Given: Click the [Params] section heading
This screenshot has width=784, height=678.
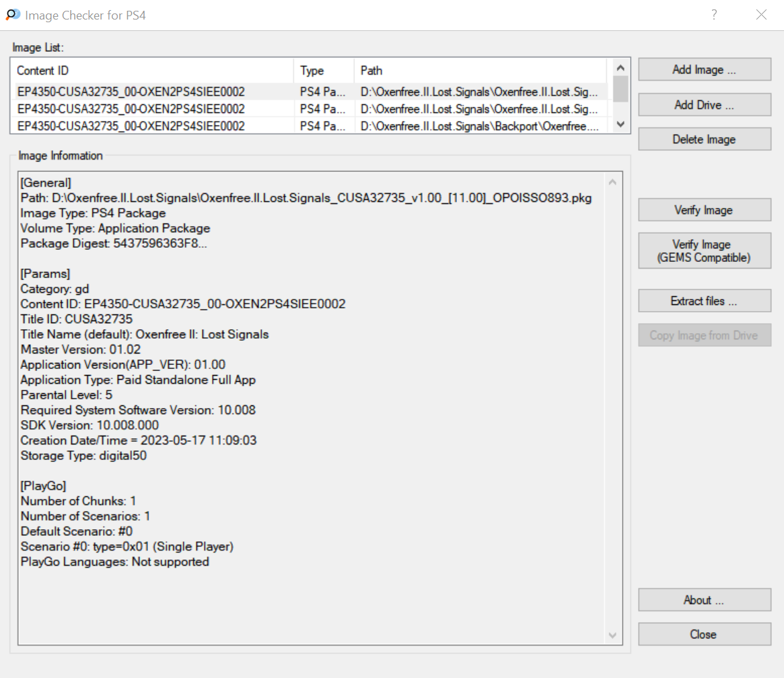Looking at the screenshot, I should [x=46, y=274].
